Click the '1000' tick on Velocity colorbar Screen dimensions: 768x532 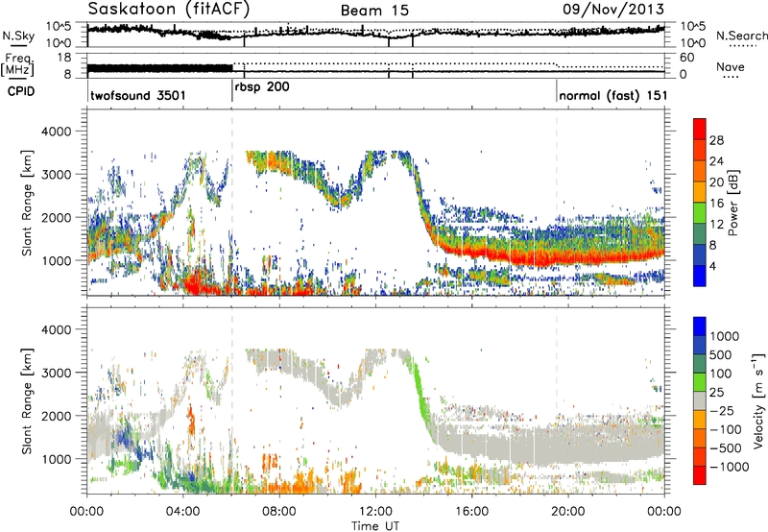click(725, 336)
